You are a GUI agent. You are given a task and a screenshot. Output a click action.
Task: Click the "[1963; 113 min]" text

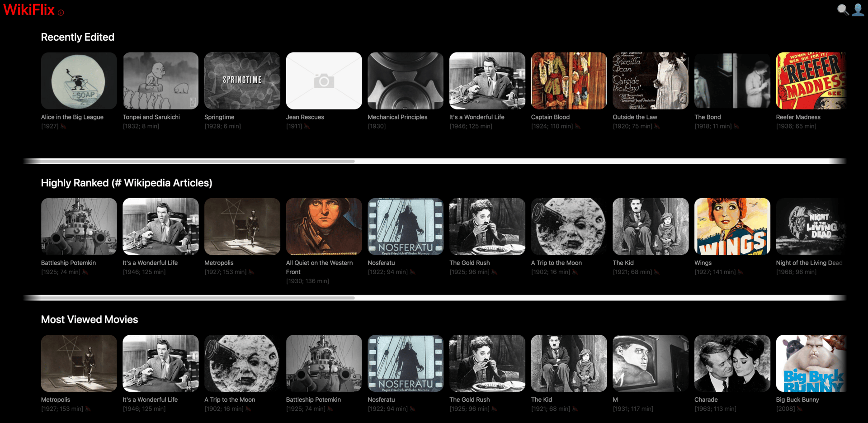tap(715, 409)
